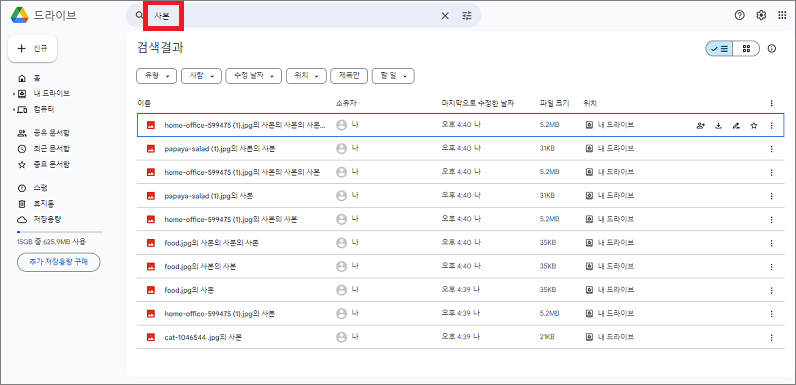Click the storage usage progress bar
The image size is (796, 385).
tap(60, 232)
